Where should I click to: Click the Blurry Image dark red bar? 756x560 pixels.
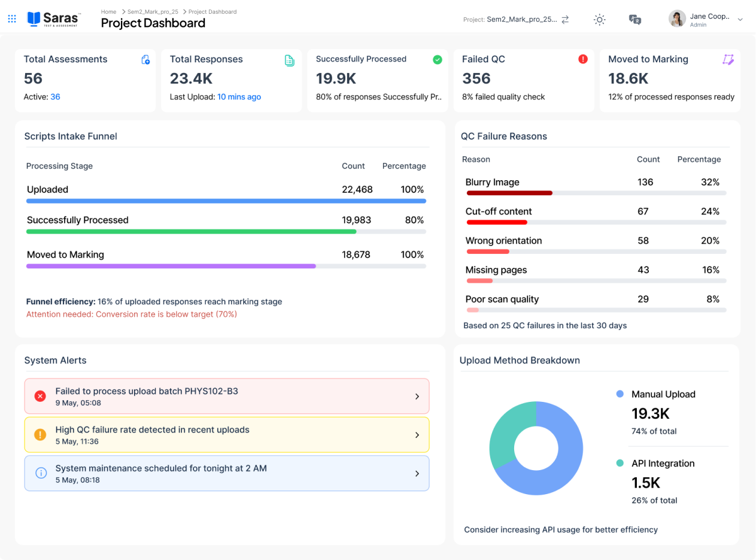[509, 193]
